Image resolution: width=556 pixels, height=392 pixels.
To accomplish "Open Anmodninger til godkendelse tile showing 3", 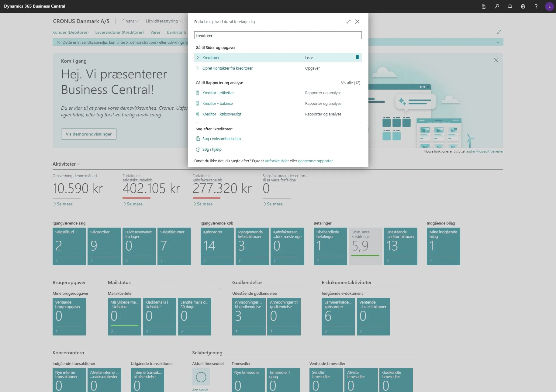I will [x=249, y=317].
